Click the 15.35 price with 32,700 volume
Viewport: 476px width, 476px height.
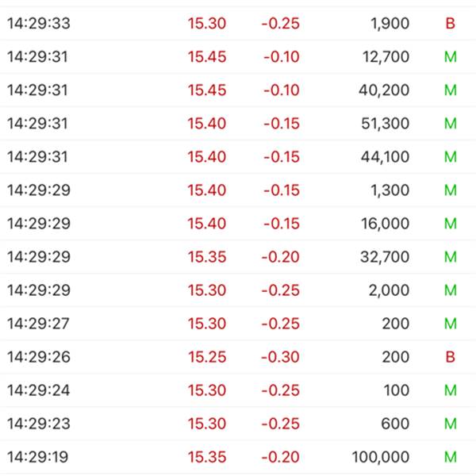tap(207, 257)
